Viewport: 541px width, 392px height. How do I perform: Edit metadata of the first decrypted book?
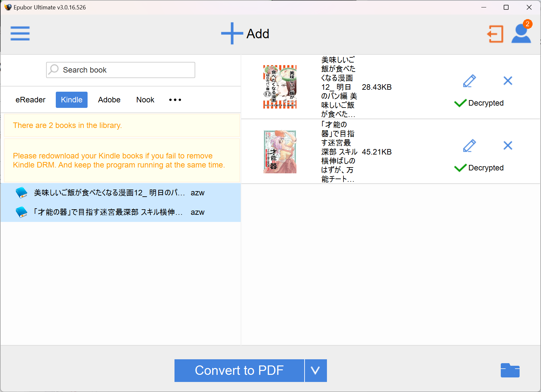coord(469,81)
